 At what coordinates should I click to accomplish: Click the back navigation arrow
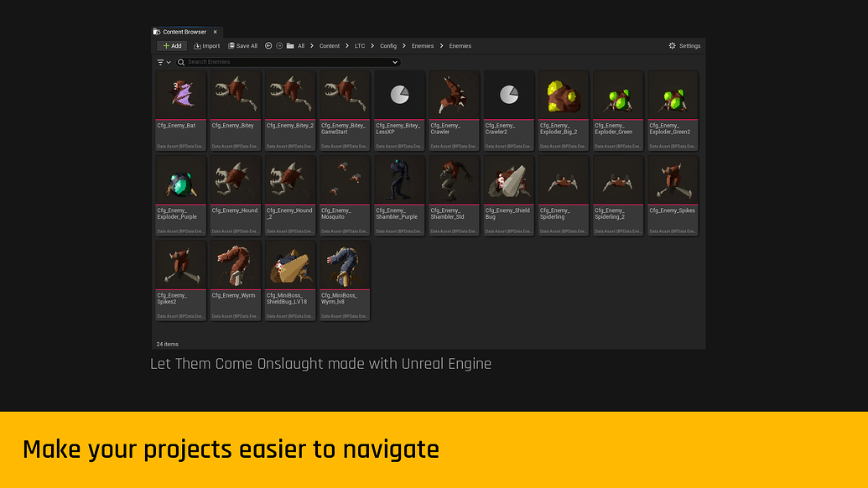pos(268,46)
